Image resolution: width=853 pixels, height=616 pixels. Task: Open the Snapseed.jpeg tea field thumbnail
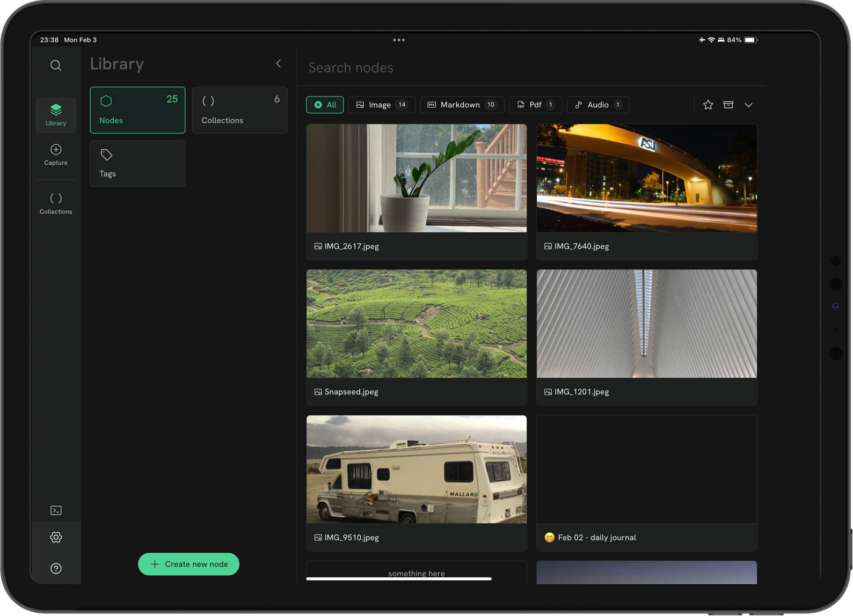[x=417, y=324]
